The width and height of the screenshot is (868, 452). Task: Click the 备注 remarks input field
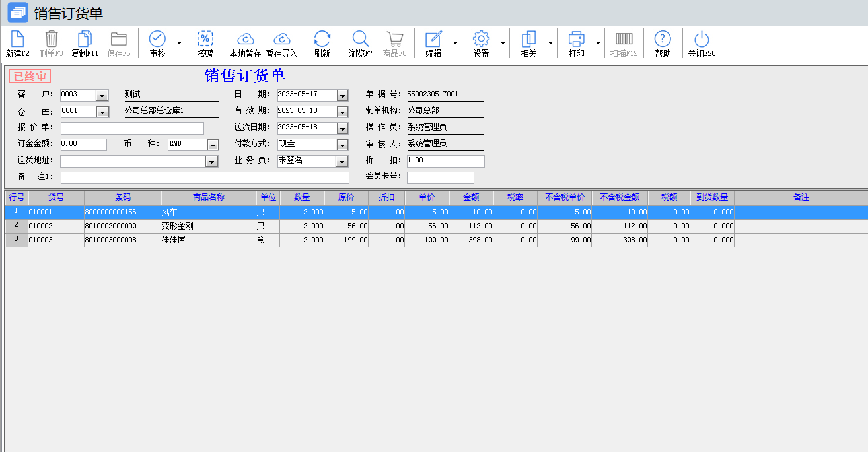205,178
